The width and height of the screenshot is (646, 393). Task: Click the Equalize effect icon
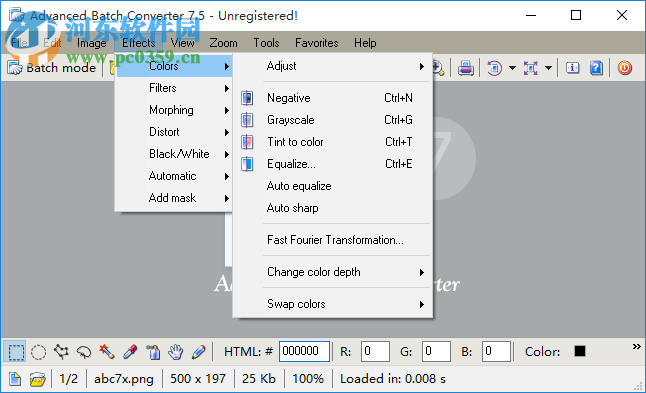click(x=247, y=164)
